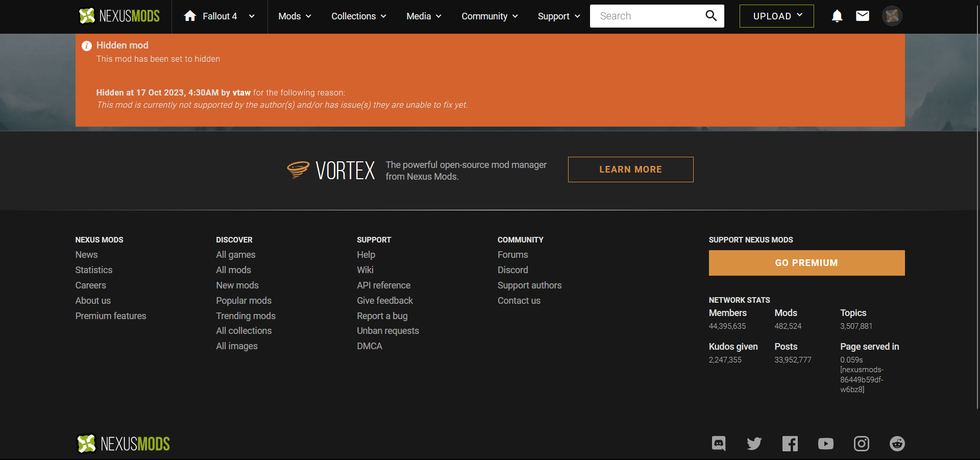This screenshot has width=980, height=460.
Task: Open the Discord footer icon
Action: [719, 443]
